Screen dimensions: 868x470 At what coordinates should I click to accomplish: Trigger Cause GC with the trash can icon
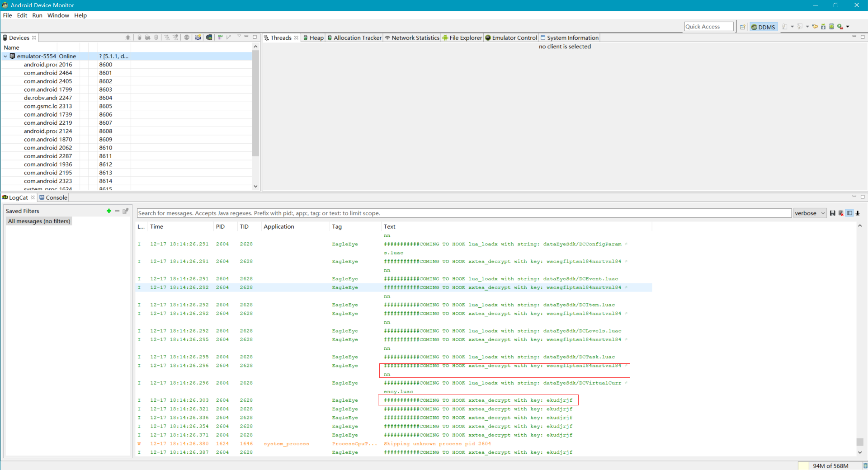[156, 38]
